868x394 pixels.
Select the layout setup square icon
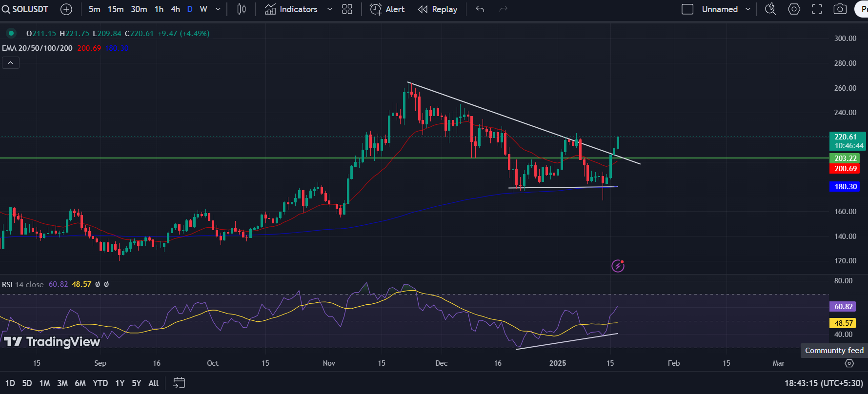click(687, 9)
